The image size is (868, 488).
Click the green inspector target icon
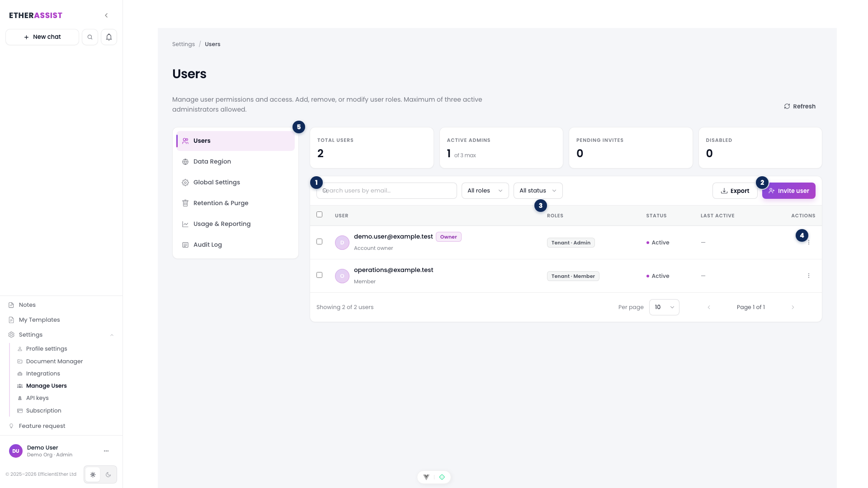[442, 477]
